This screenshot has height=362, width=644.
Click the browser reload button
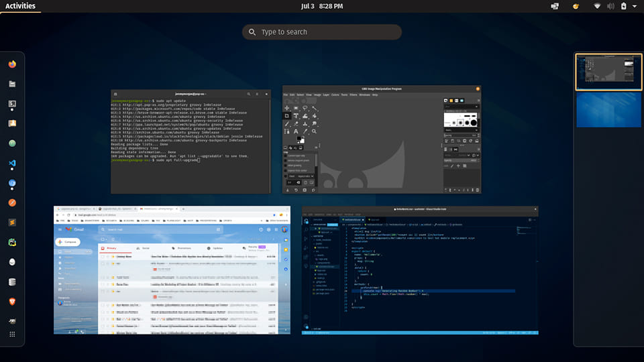[x=68, y=215]
